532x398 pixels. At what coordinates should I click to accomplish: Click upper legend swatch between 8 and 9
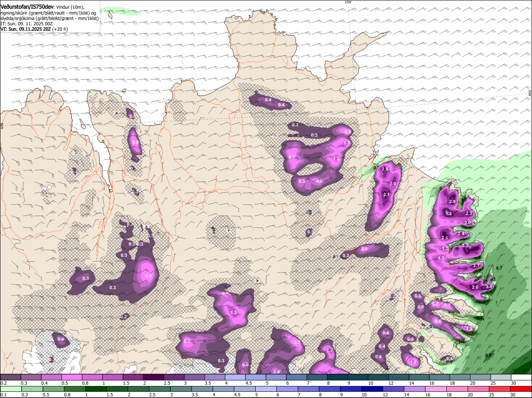pyautogui.click(x=337, y=377)
